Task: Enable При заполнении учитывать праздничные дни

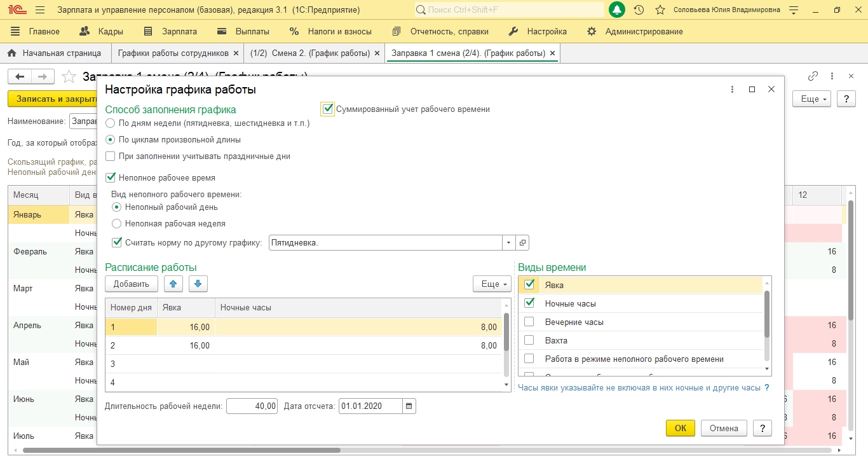Action: [x=111, y=156]
